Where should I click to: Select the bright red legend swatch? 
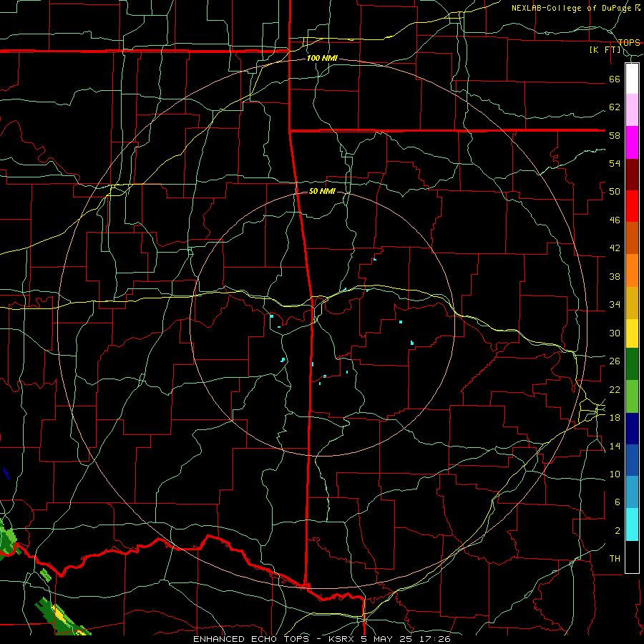click(x=632, y=206)
